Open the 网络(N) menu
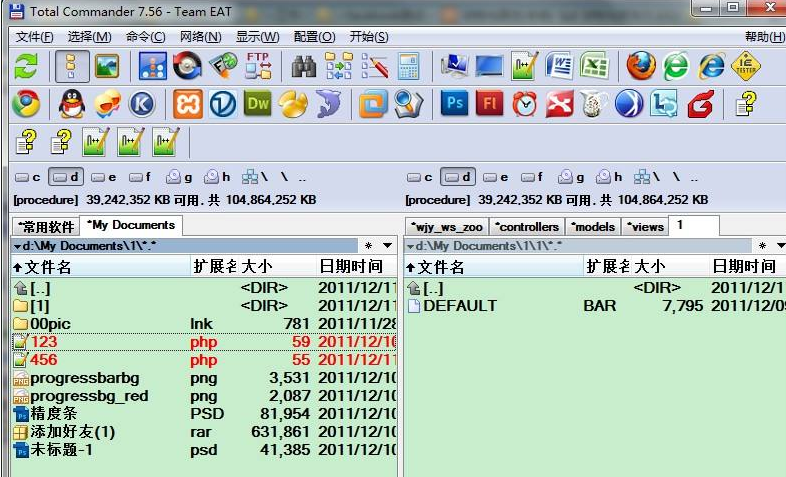 coord(201,37)
